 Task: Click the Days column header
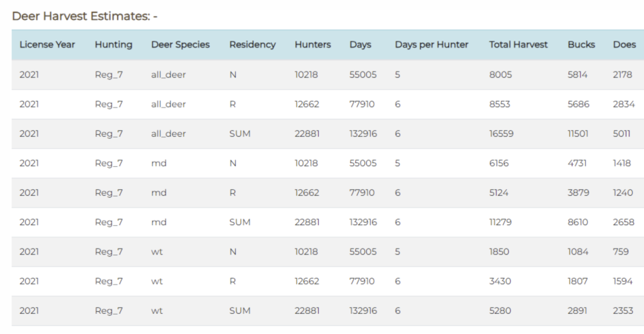[360, 44]
